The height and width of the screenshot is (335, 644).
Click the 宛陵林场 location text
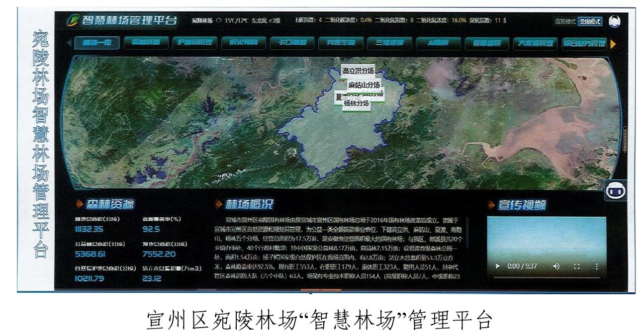(x=202, y=21)
